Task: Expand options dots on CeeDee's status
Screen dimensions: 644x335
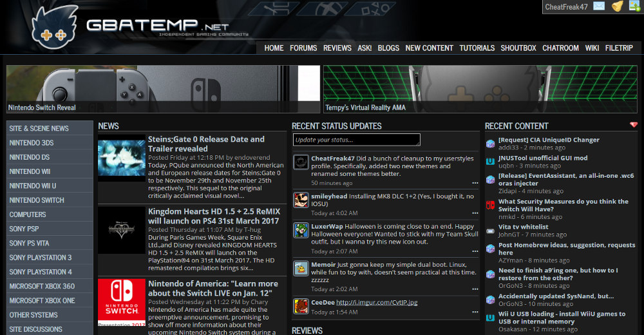Action: point(475,312)
